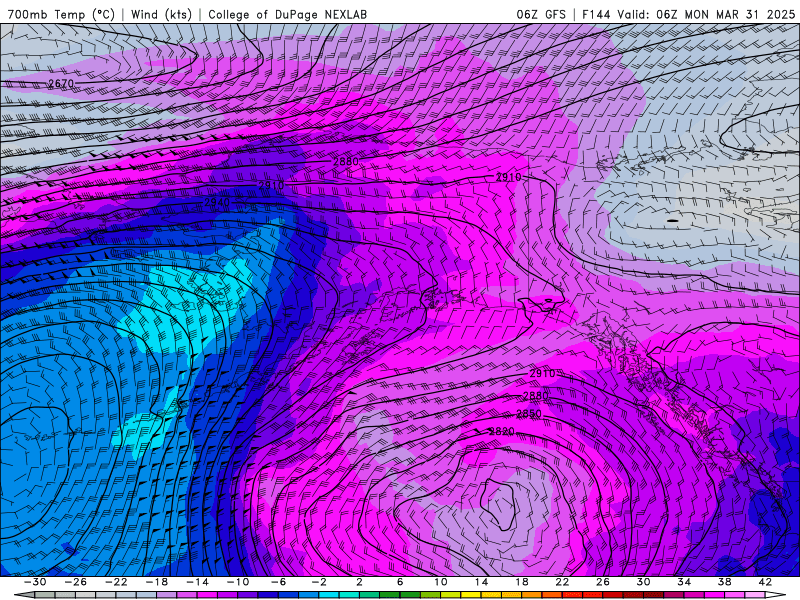Click the 2850 height contour label
Image resolution: width=800 pixels, height=600 pixels.
529,413
